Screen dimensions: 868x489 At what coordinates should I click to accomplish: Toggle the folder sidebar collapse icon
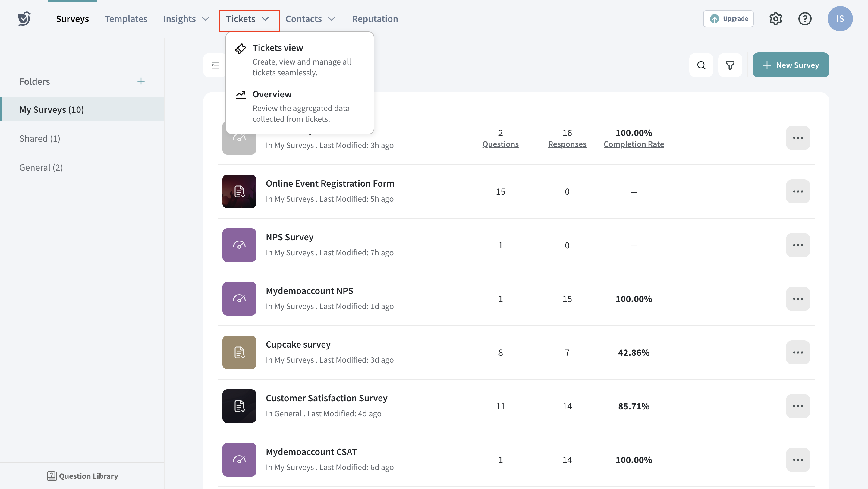pyautogui.click(x=215, y=65)
